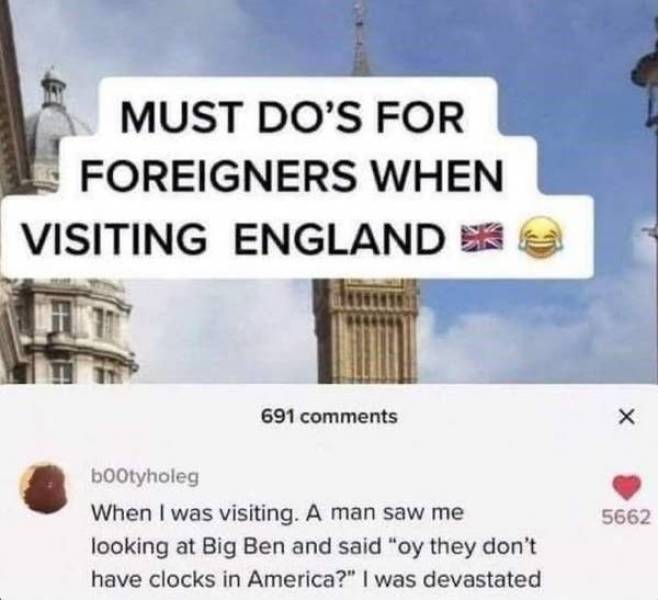The image size is (658, 600).
Task: Open b00tyholeg's profile picture
Action: (x=45, y=488)
